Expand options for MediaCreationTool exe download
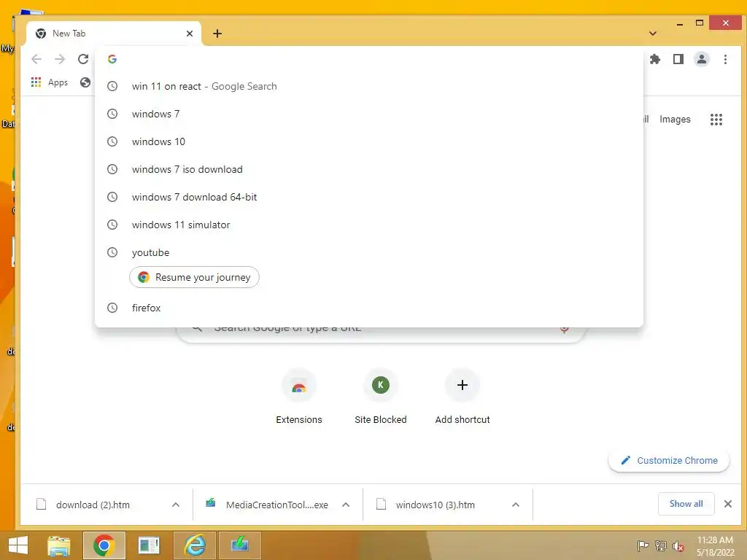The height and width of the screenshot is (560, 747). [x=346, y=505]
